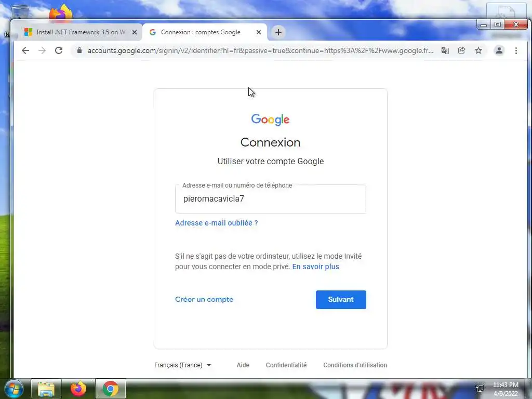Expand the Français (France) language dropdown
The height and width of the screenshot is (399, 532).
[182, 365]
